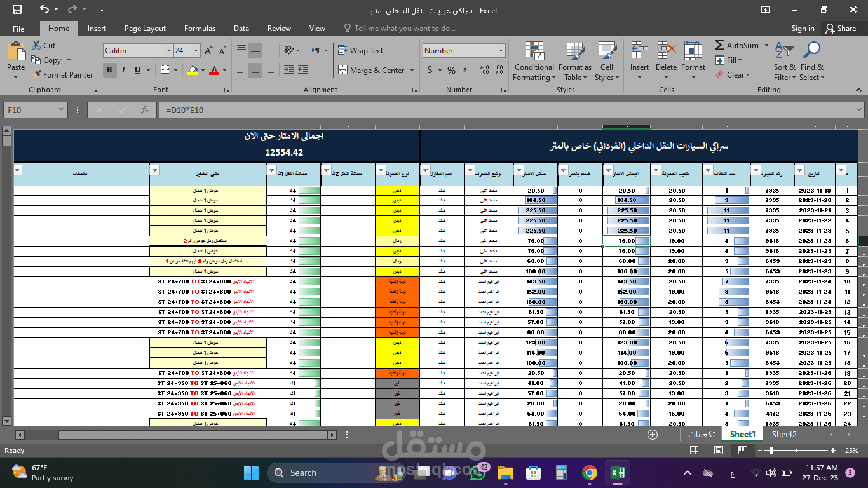This screenshot has height=488, width=868.
Task: Use the Find & Select tool
Action: click(x=811, y=62)
